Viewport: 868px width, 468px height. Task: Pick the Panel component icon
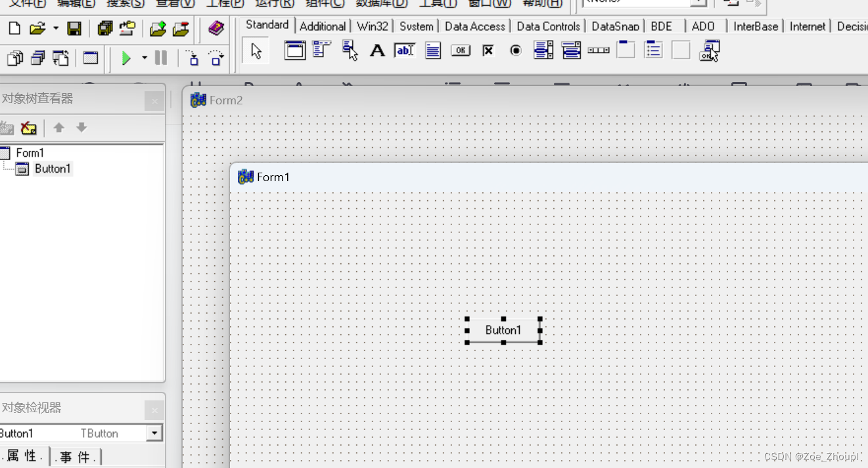681,50
